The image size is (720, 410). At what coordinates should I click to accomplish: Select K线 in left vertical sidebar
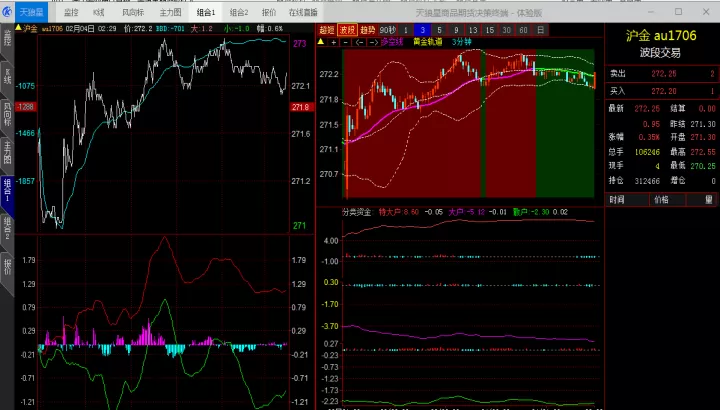[7, 77]
